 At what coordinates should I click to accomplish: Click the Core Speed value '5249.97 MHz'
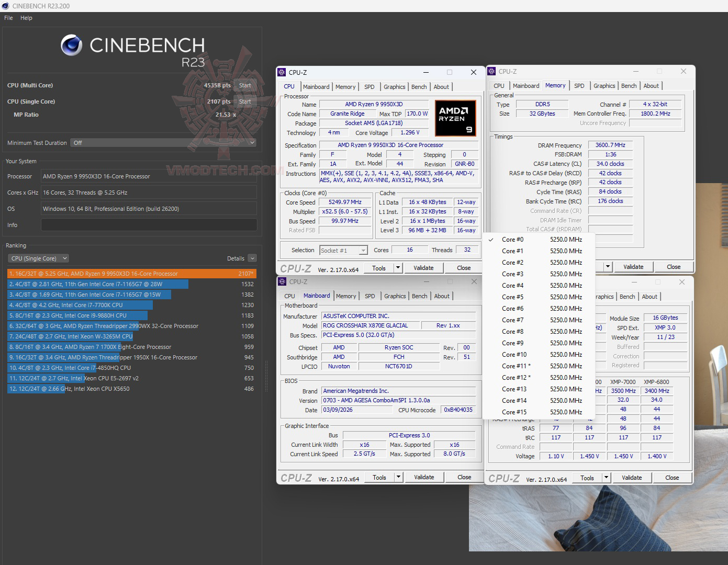pos(345,202)
